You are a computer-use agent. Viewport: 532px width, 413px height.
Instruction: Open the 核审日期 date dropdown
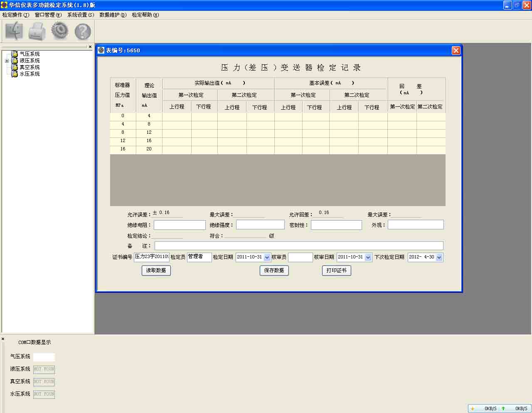click(x=368, y=258)
